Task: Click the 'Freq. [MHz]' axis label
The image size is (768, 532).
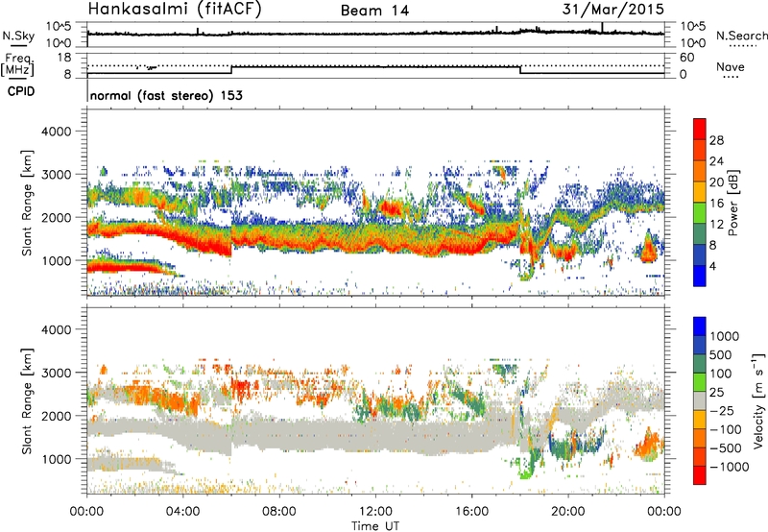Action: [18, 64]
